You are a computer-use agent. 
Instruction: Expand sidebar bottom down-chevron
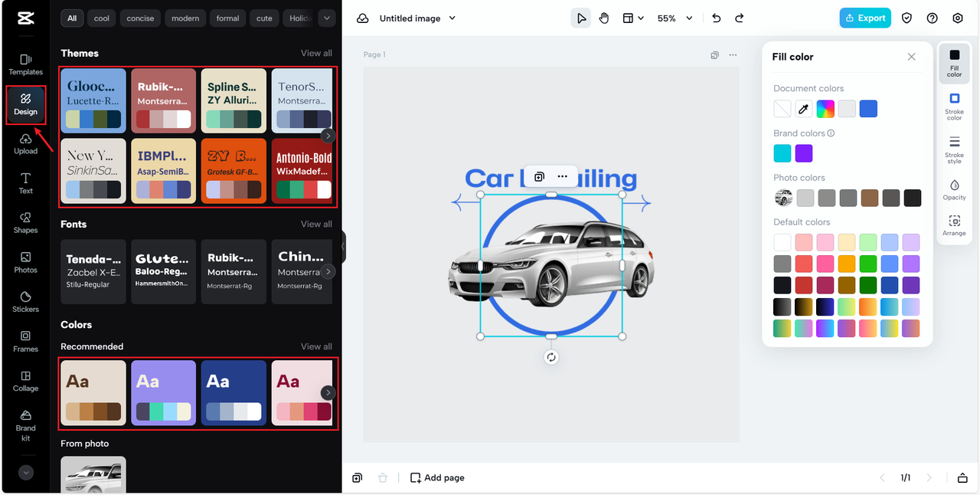[26, 473]
